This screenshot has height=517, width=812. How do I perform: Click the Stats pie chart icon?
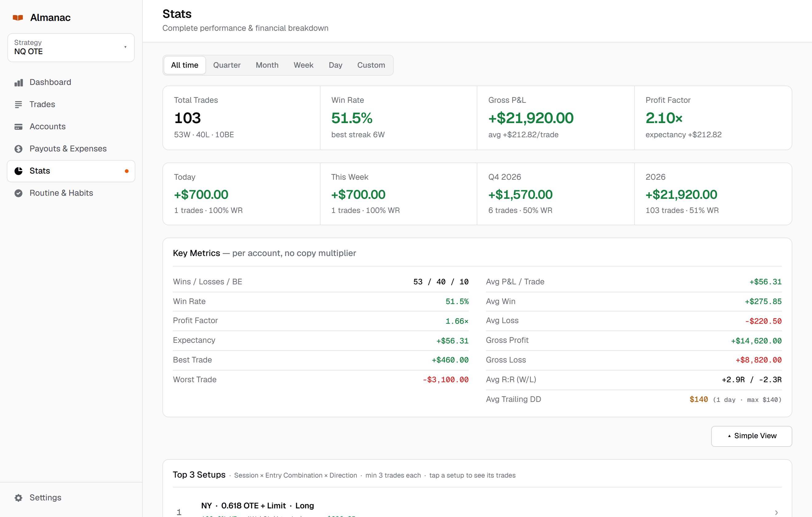pyautogui.click(x=18, y=171)
